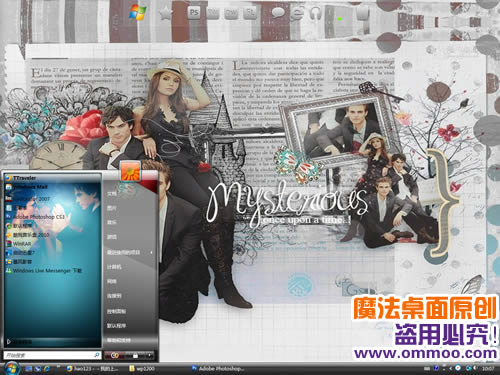Viewport: 500px width, 375px height.
Task: Open the headphones music icon in the dock
Action: [x=315, y=13]
